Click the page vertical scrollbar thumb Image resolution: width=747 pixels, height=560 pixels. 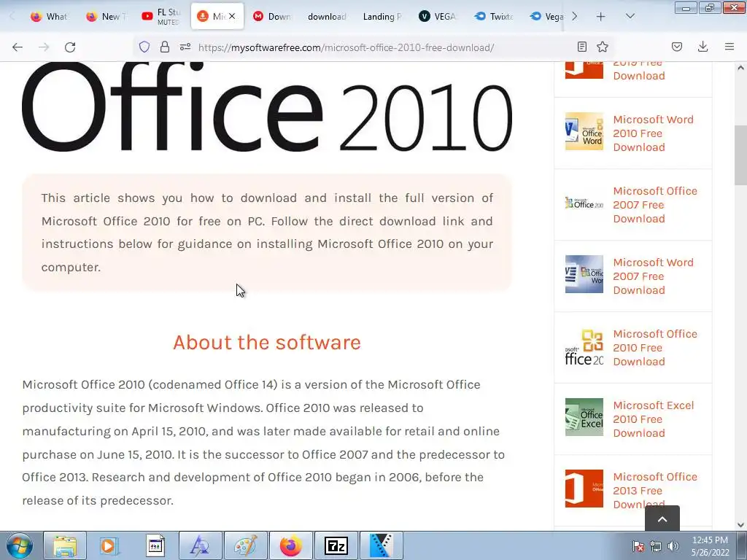click(741, 155)
